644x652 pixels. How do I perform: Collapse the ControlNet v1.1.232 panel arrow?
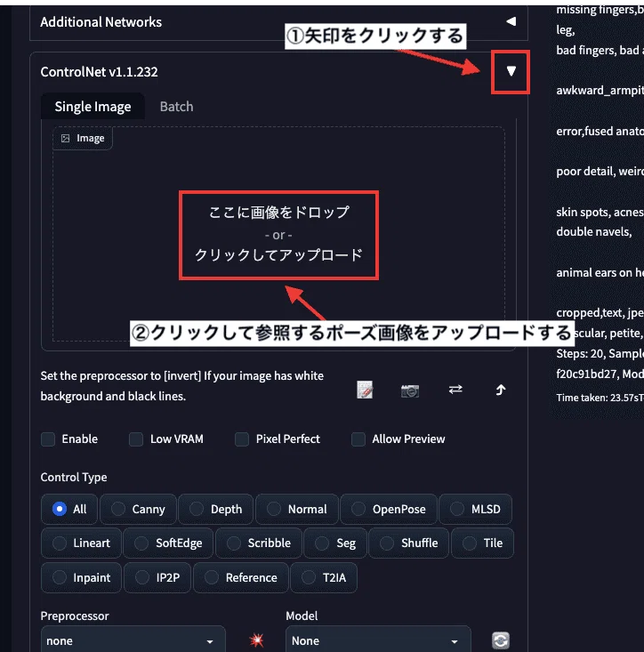click(x=511, y=71)
